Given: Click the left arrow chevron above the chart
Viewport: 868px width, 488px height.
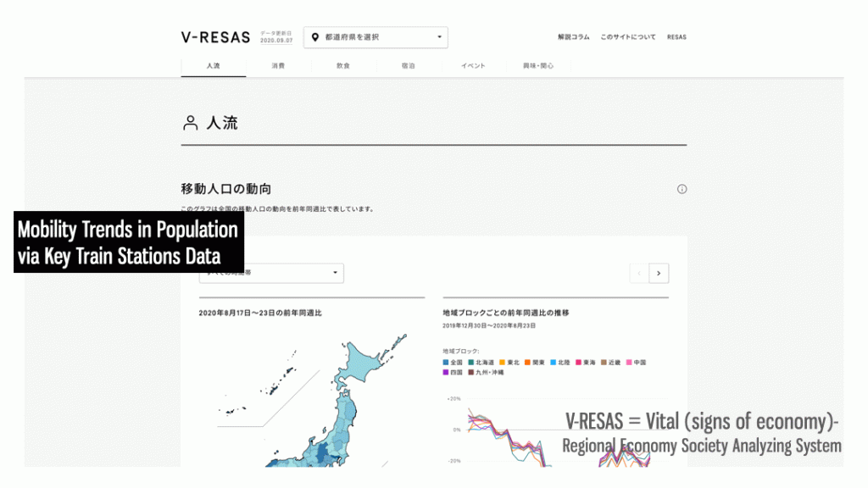Looking at the screenshot, I should (x=638, y=273).
